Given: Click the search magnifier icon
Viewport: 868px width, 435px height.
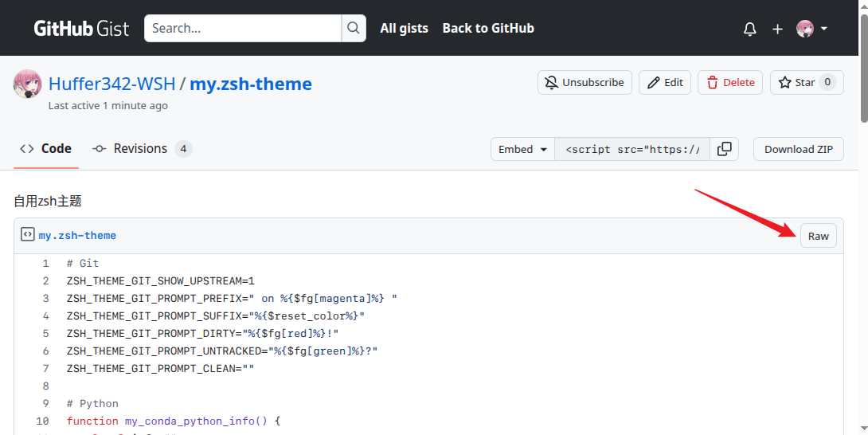Looking at the screenshot, I should [x=354, y=29].
